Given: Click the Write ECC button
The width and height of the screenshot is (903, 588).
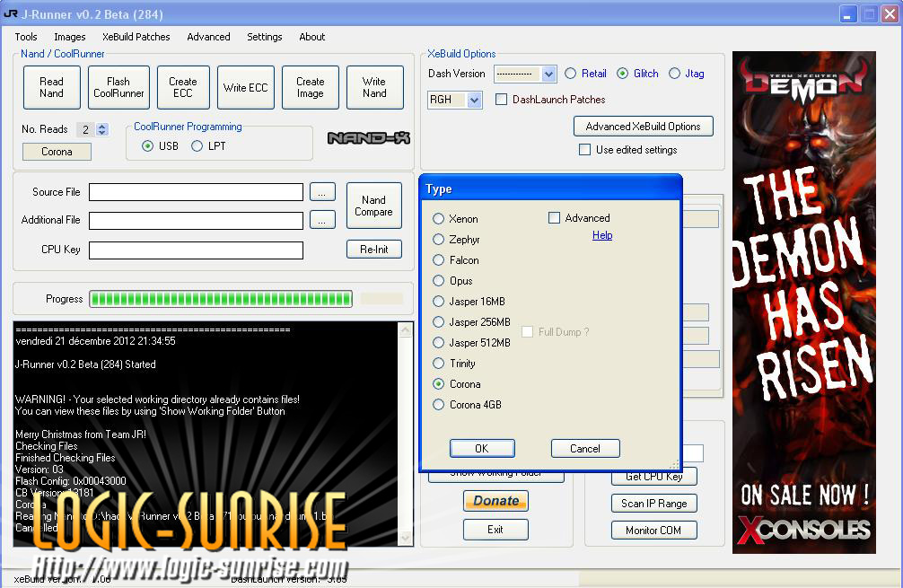Looking at the screenshot, I should click(x=246, y=88).
